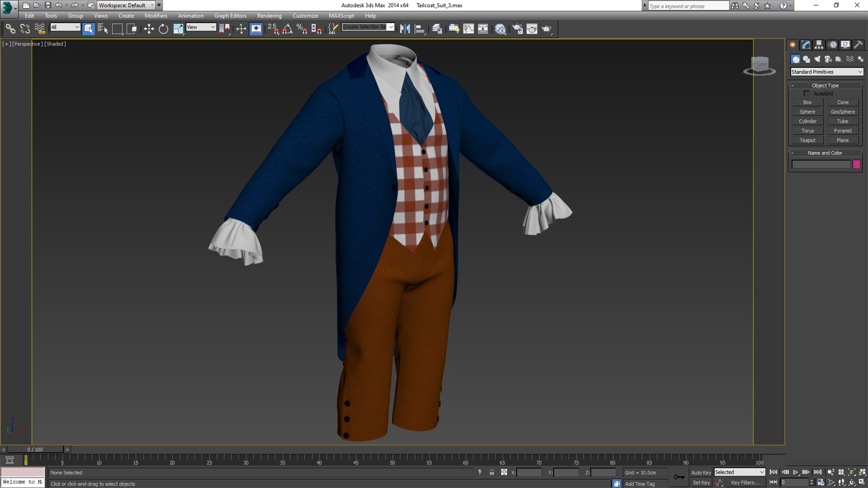Toggle the Selection Lock padlock
868x488 pixels.
[x=492, y=472]
